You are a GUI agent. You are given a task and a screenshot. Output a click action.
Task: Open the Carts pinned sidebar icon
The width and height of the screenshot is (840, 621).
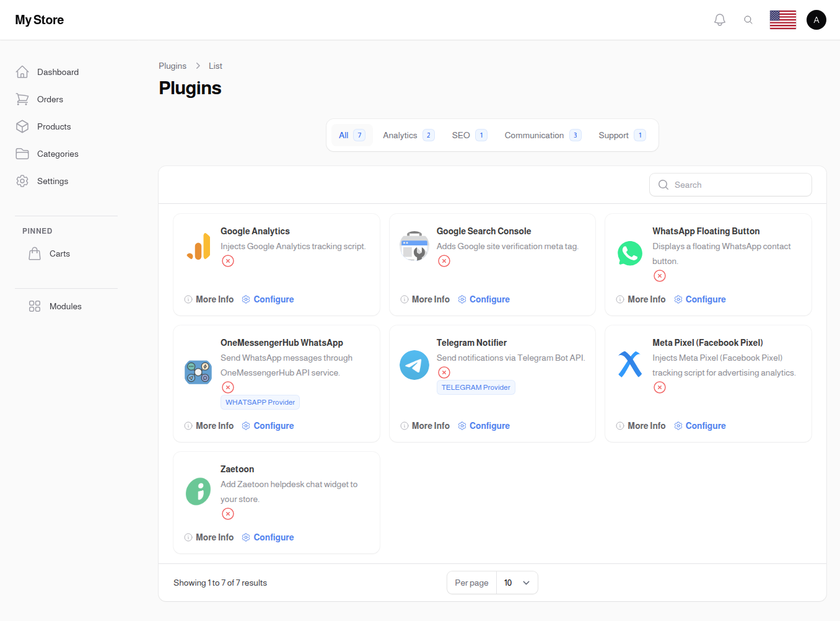35,253
